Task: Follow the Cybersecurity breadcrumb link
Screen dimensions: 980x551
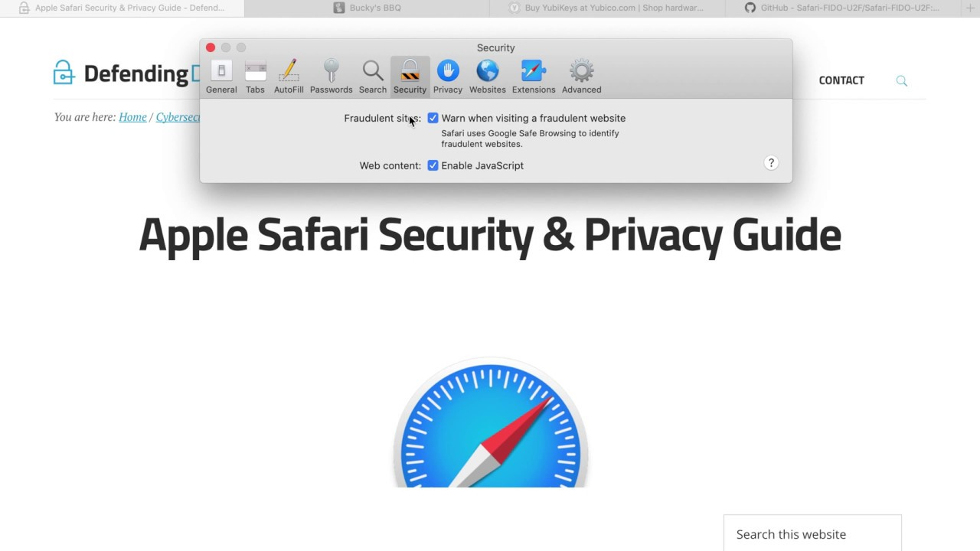Action: pyautogui.click(x=178, y=117)
